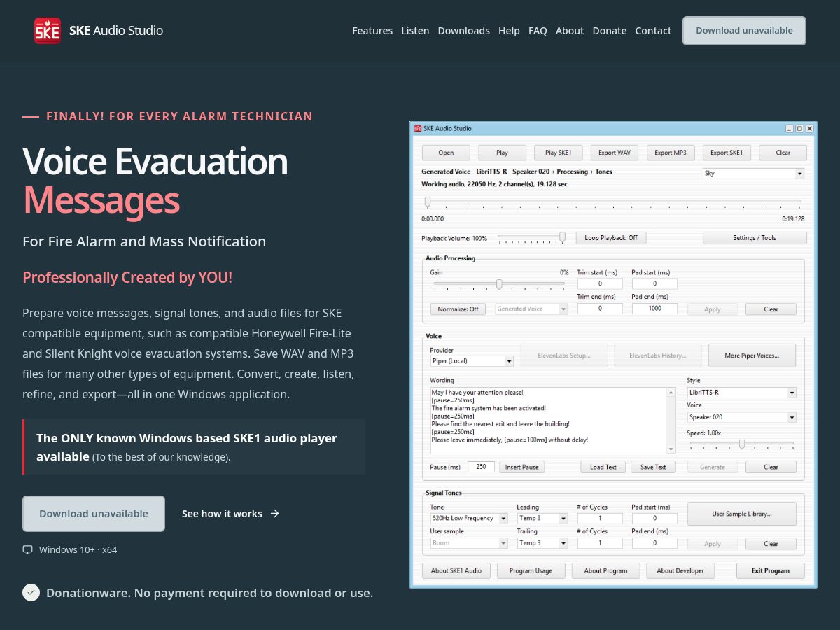Click the About SKE1 Audio button

(x=456, y=570)
